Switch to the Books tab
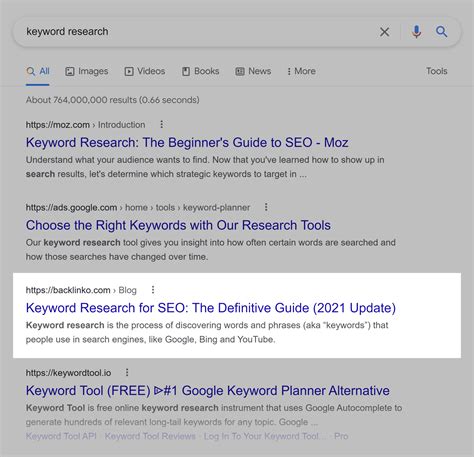This screenshot has height=457, width=474. [200, 71]
